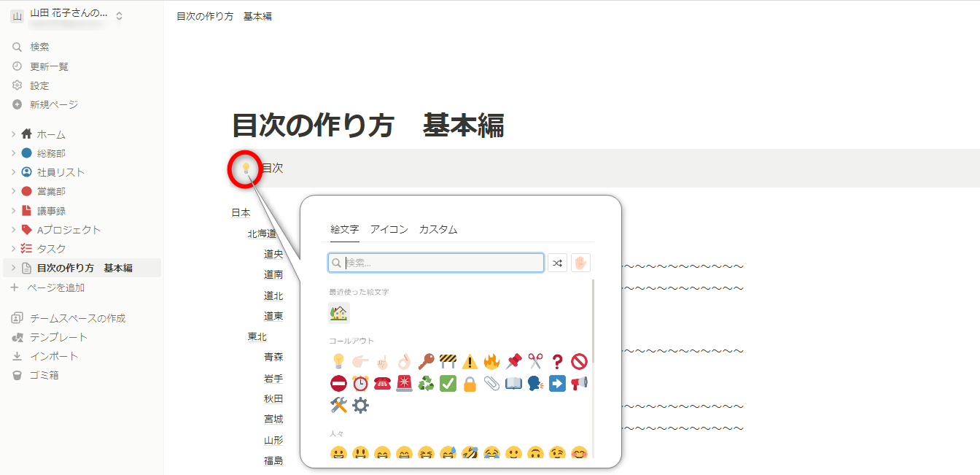Screen dimensions: 980x475
Task: Pick the megaphone emoji
Action: 579,383
